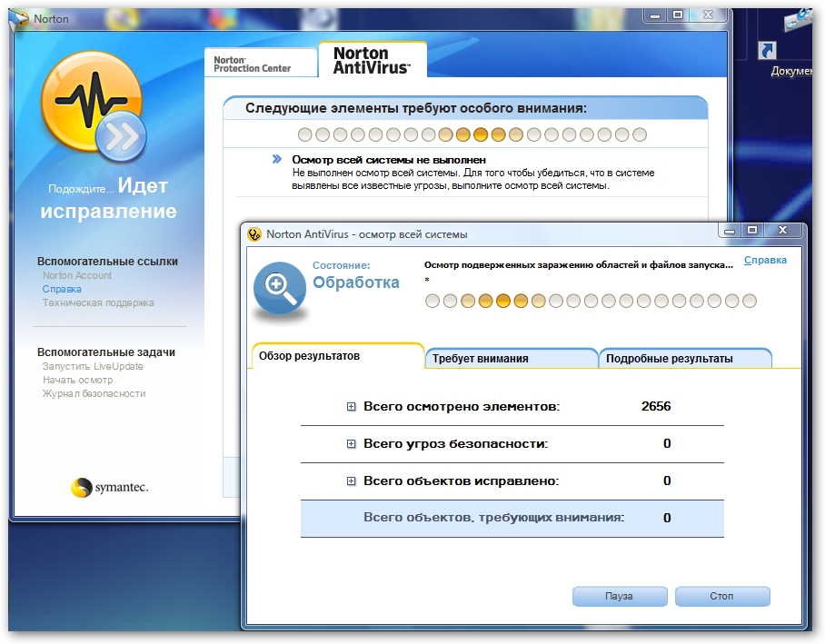Minimize the Norton AntiVirus scan window
The height and width of the screenshot is (644, 825).
pyautogui.click(x=730, y=231)
